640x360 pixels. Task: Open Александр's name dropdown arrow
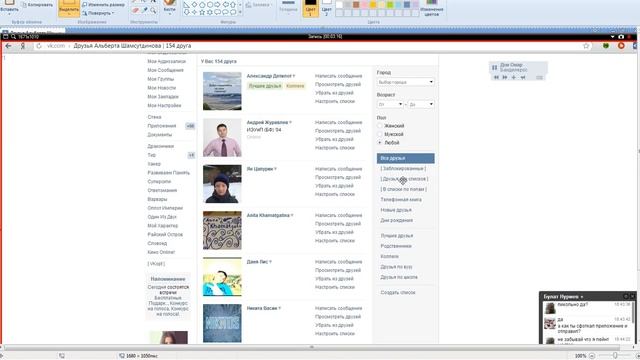click(294, 76)
